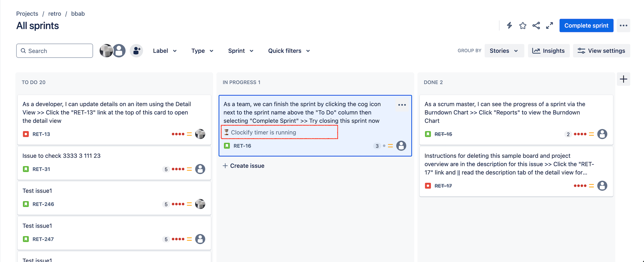Open the RET-246 issue link
The width and height of the screenshot is (644, 262).
43,204
